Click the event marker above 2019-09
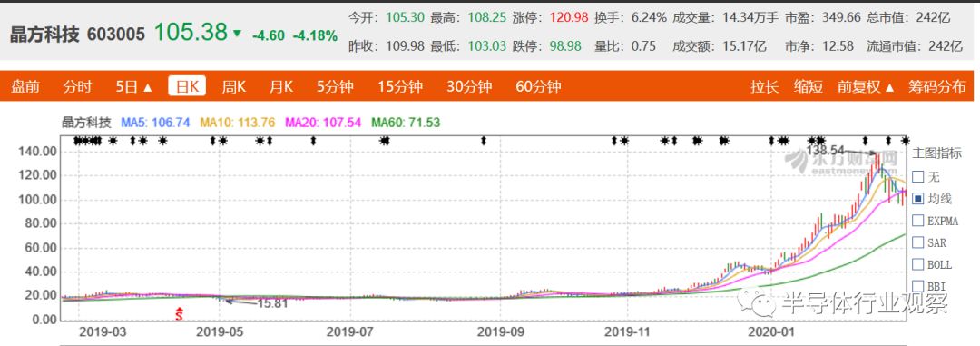Viewport: 980px width, 346px height. click(x=483, y=140)
